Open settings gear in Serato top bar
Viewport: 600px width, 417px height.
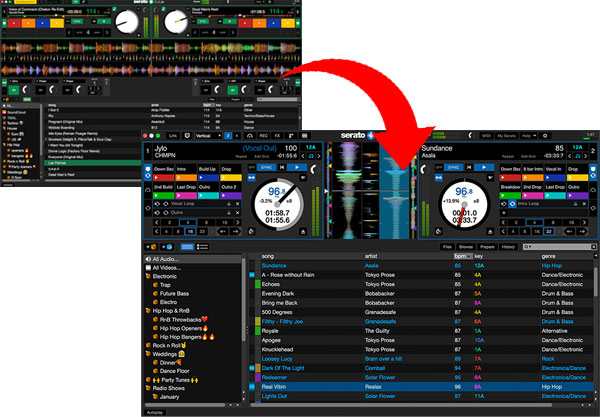click(x=545, y=136)
